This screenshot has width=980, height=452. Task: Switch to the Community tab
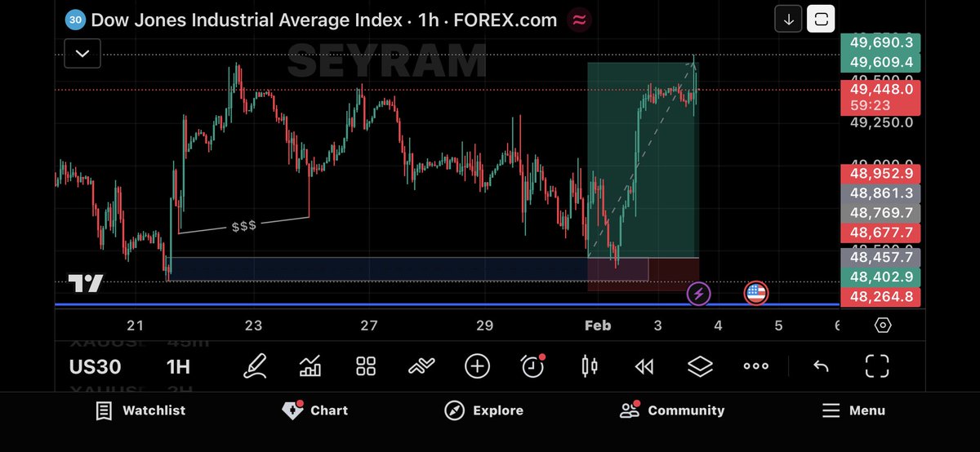(x=672, y=410)
